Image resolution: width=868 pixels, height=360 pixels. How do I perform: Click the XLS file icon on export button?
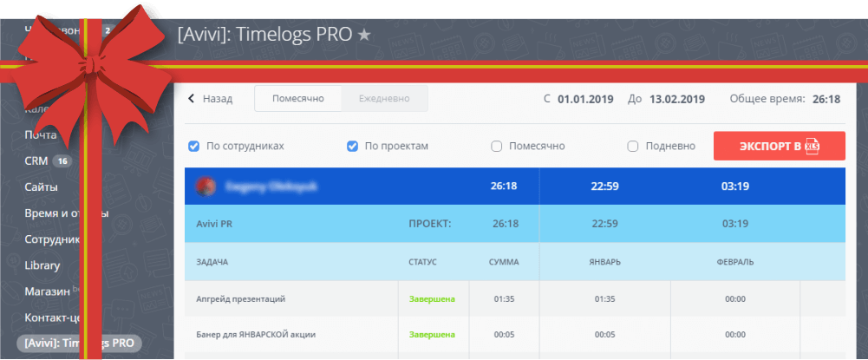[x=813, y=147]
